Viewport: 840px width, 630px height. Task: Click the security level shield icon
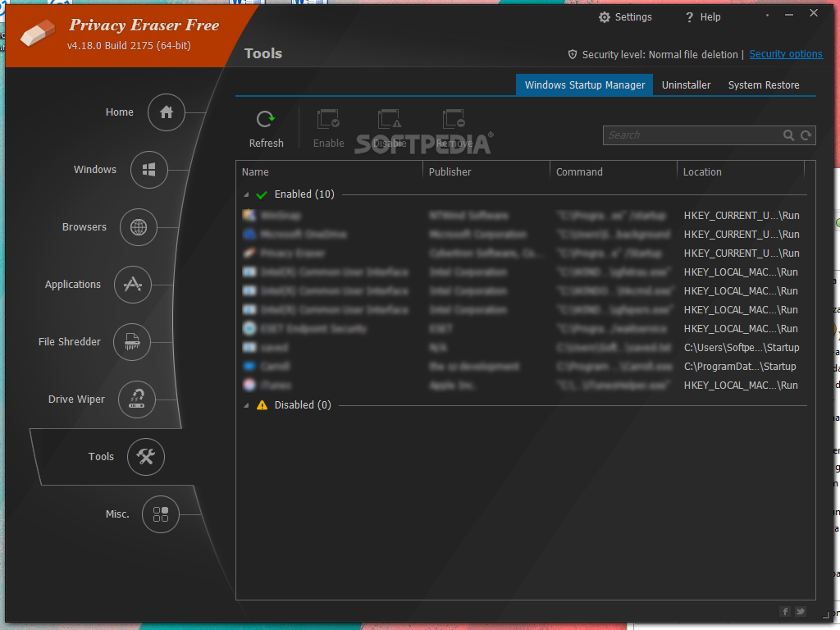[x=572, y=54]
